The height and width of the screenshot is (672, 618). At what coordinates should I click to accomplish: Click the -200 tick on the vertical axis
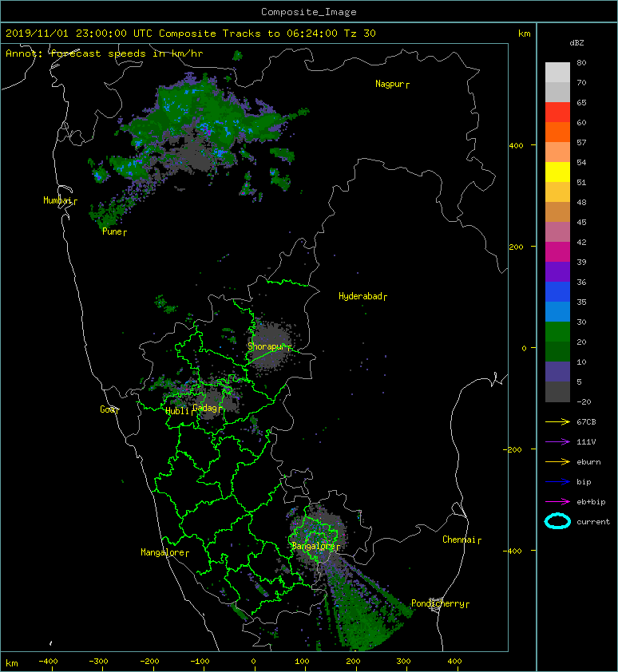513,449
